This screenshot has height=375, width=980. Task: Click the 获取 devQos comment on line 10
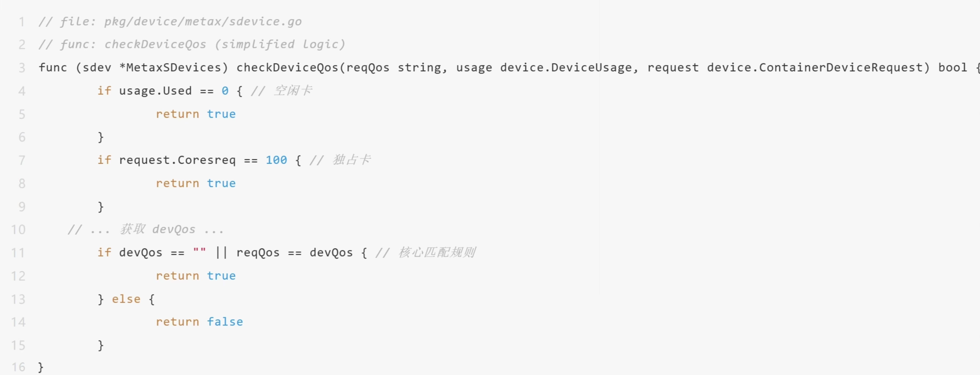coord(158,230)
